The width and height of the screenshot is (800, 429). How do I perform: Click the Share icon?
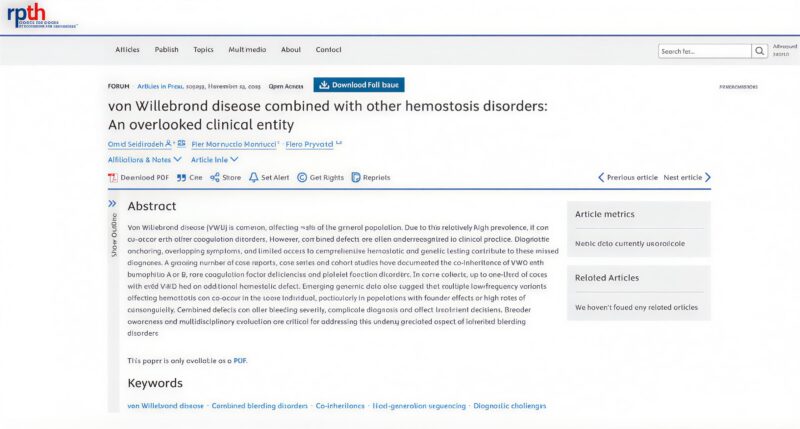point(215,177)
